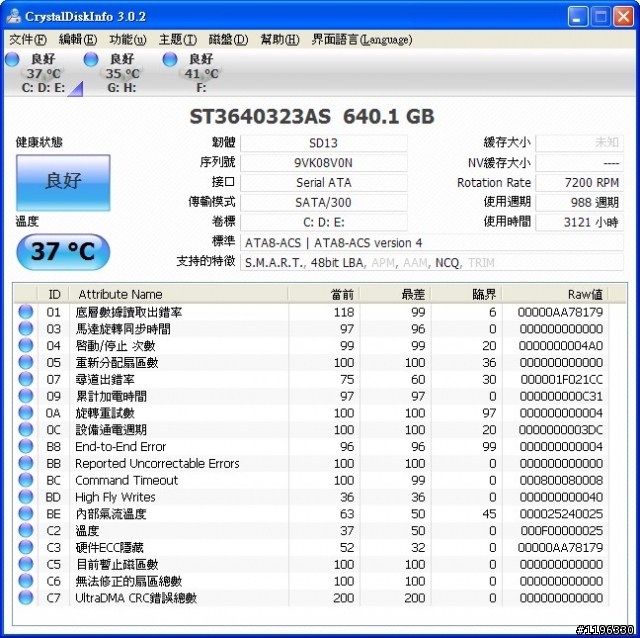Click the 臨界 column header
The width and height of the screenshot is (640, 638).
coord(467,294)
